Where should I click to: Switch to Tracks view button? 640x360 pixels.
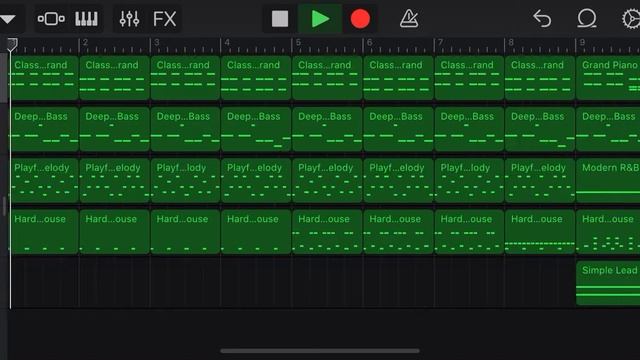pyautogui.click(x=51, y=19)
